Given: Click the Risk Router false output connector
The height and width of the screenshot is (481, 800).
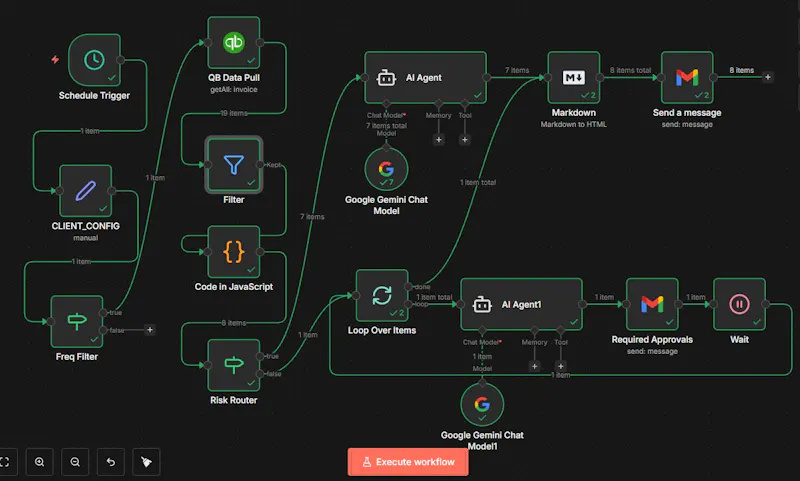Looking at the screenshot, I should [260, 374].
